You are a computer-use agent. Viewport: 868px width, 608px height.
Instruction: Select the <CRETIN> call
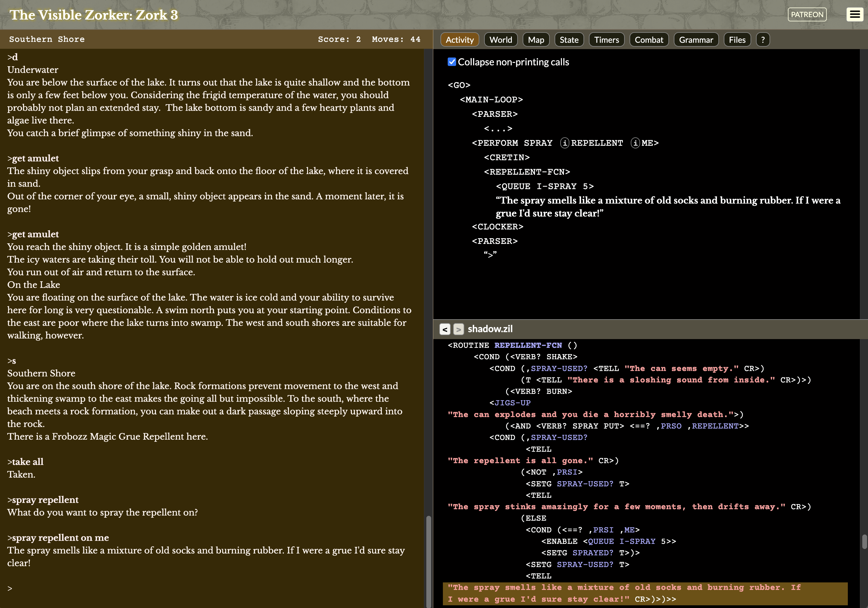click(507, 157)
